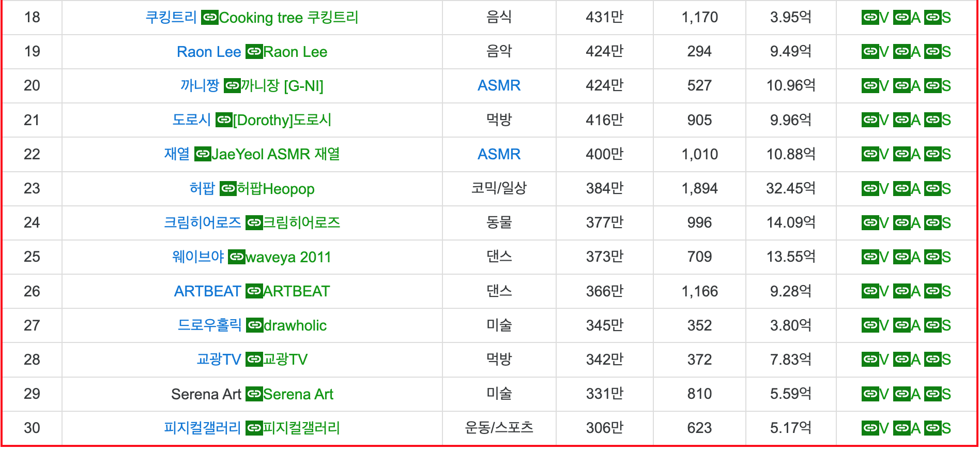Select subscriber count 345만
Screen dimensions: 980x449
tap(605, 325)
